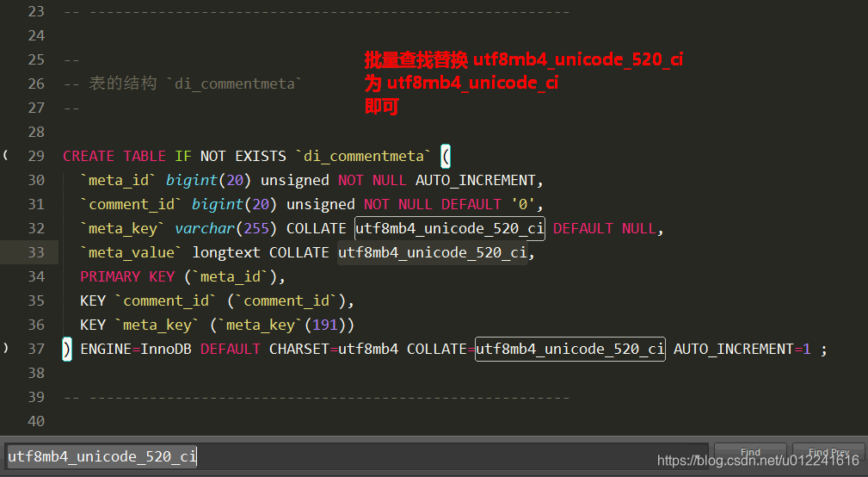Click InnoDB on line 37

click(x=166, y=349)
